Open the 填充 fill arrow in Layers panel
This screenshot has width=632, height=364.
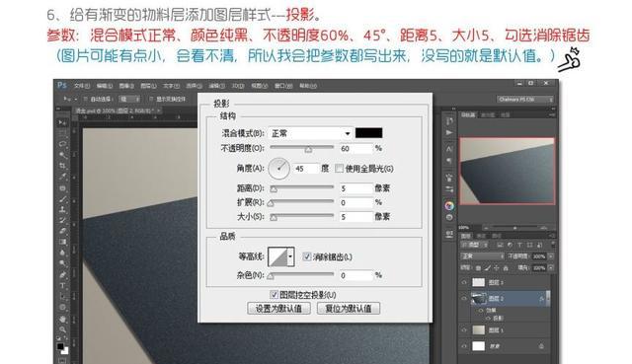tap(551, 267)
